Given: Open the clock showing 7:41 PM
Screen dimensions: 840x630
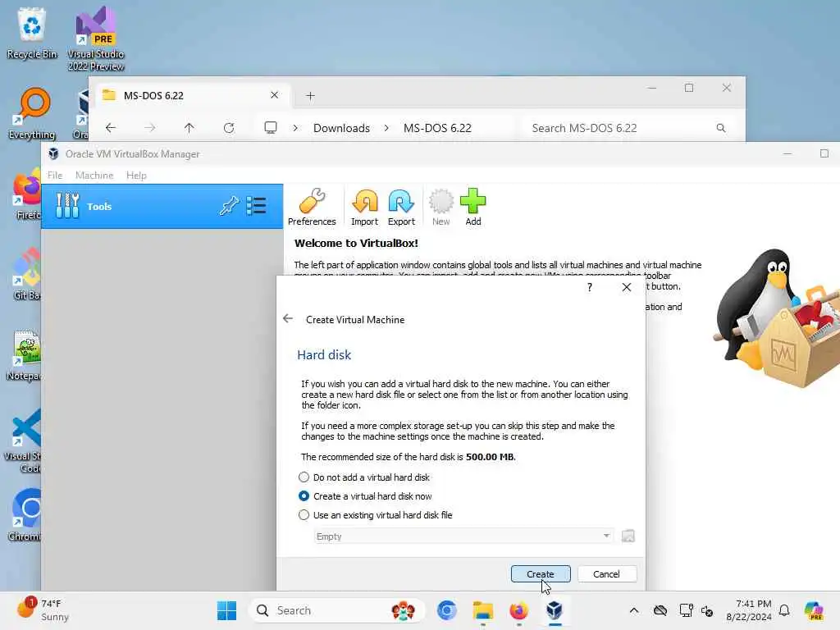Looking at the screenshot, I should [749, 610].
